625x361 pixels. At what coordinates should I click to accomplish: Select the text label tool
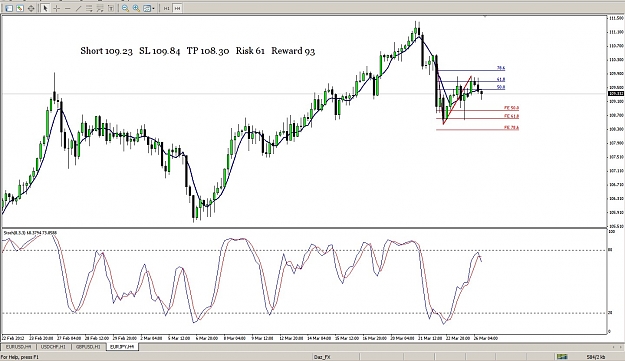click(111, 8)
